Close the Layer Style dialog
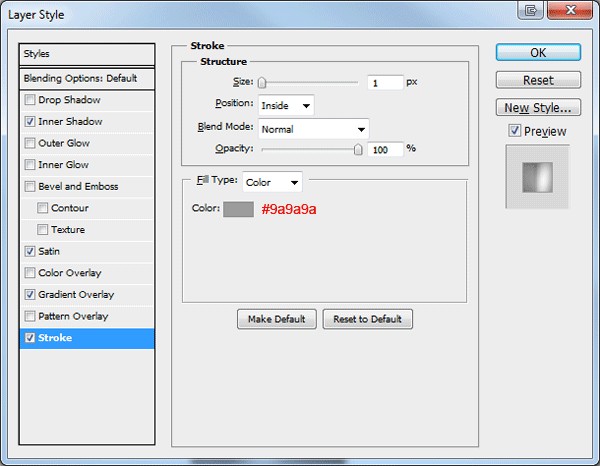The height and width of the screenshot is (466, 600). (x=570, y=10)
